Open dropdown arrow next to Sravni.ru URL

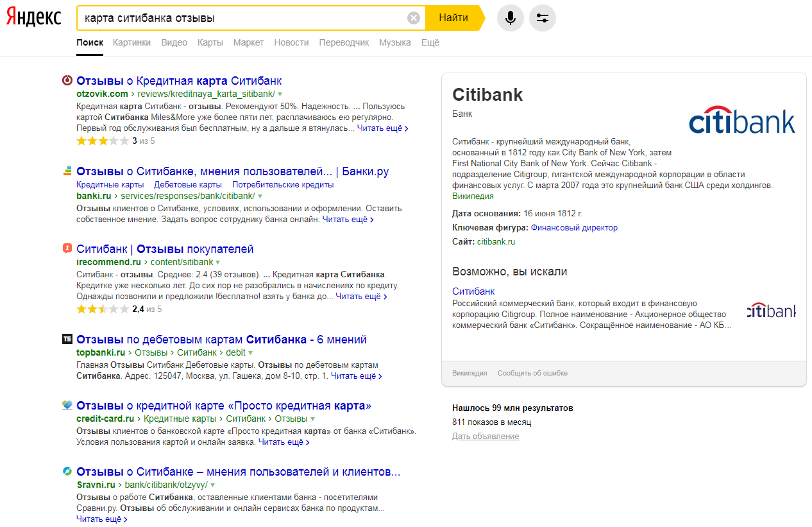pos(212,485)
